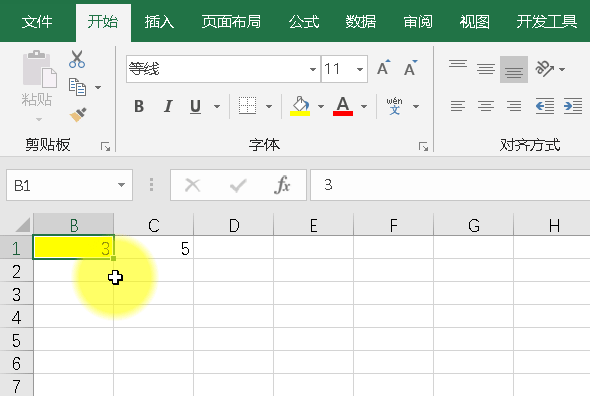590x396 pixels.
Task: Select column C header
Action: [154, 225]
